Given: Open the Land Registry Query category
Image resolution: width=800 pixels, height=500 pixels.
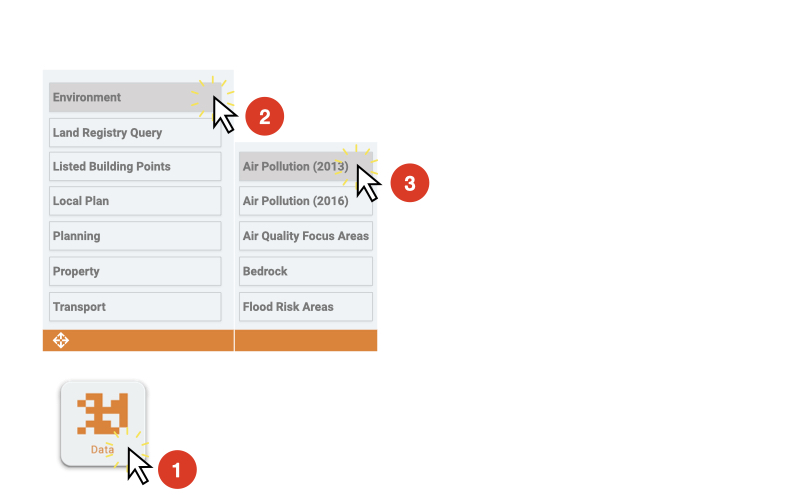Looking at the screenshot, I should coord(135,133).
